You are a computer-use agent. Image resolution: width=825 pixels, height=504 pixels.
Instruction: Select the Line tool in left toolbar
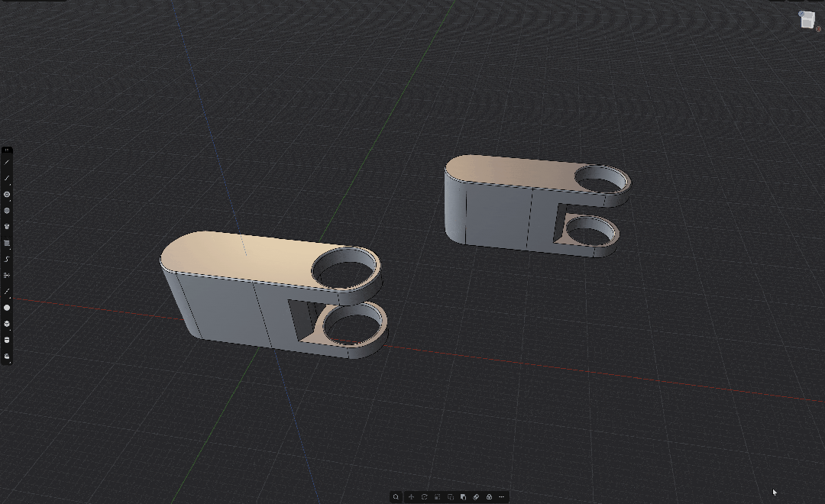click(x=7, y=162)
